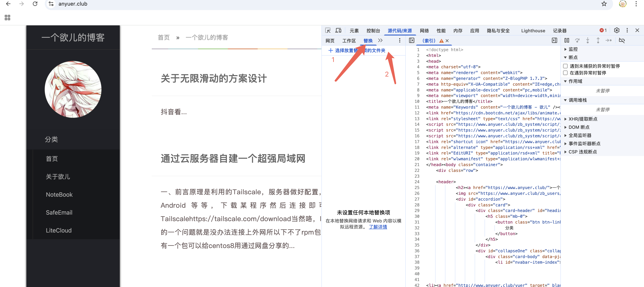
Task: Enable pause on caught exceptions checkbox
Action: click(x=565, y=73)
